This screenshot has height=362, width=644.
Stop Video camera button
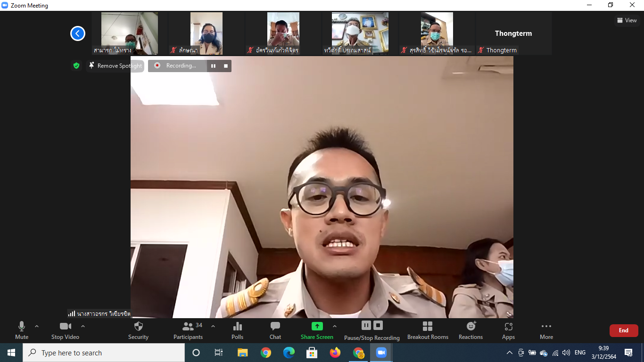pos(65,330)
